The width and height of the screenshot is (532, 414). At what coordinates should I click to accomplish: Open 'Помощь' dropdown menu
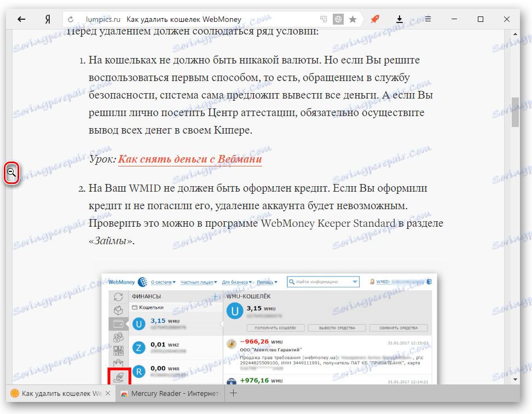pyautogui.click(x=267, y=282)
